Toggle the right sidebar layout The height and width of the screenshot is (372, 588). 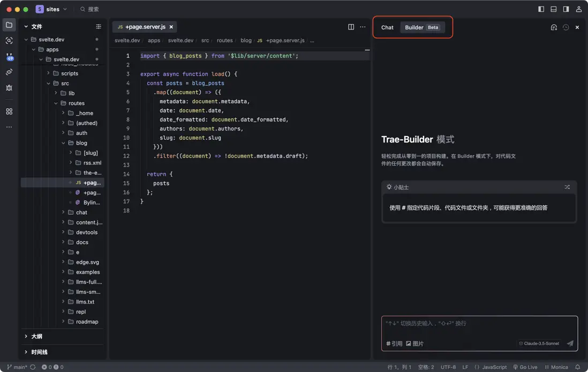(x=566, y=9)
